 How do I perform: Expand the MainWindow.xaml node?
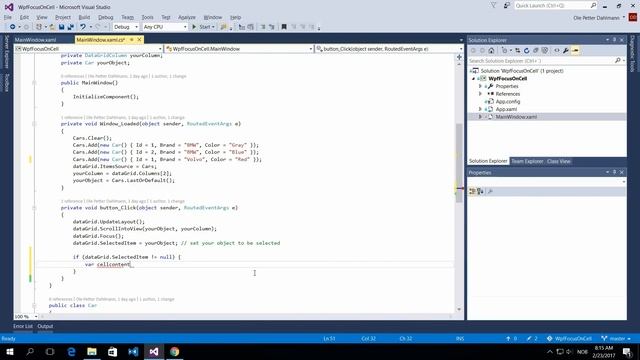pyautogui.click(x=480, y=117)
